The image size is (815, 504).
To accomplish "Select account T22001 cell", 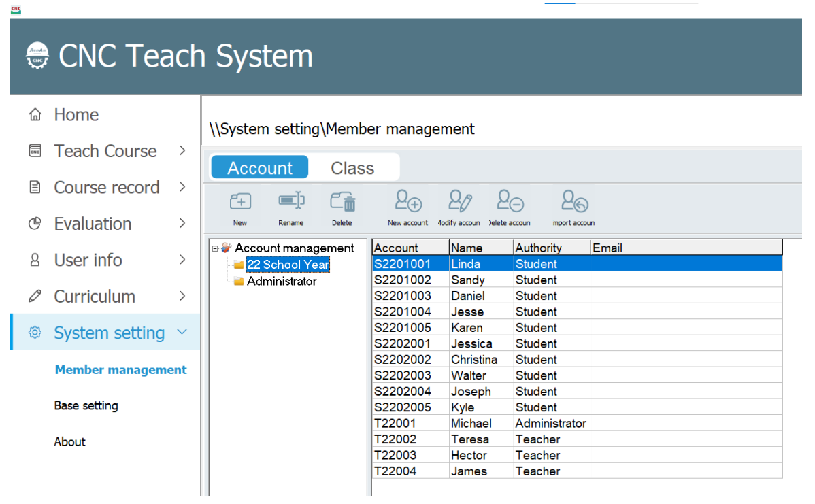I will point(411,423).
